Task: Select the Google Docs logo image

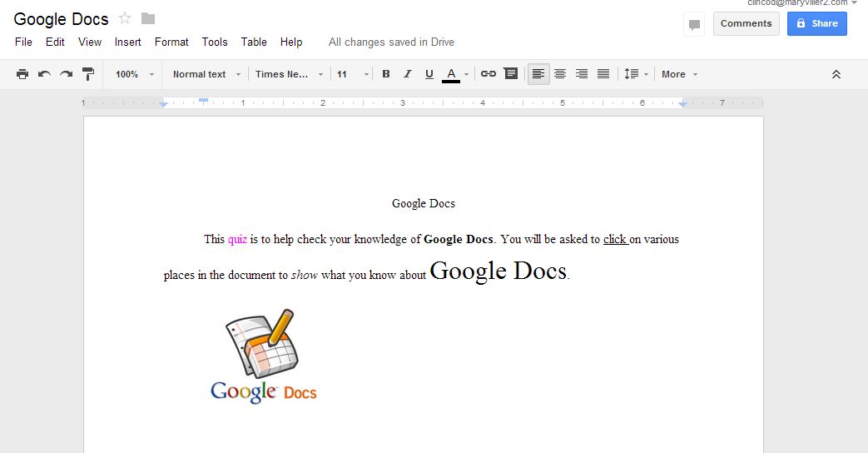Action: coord(264,356)
